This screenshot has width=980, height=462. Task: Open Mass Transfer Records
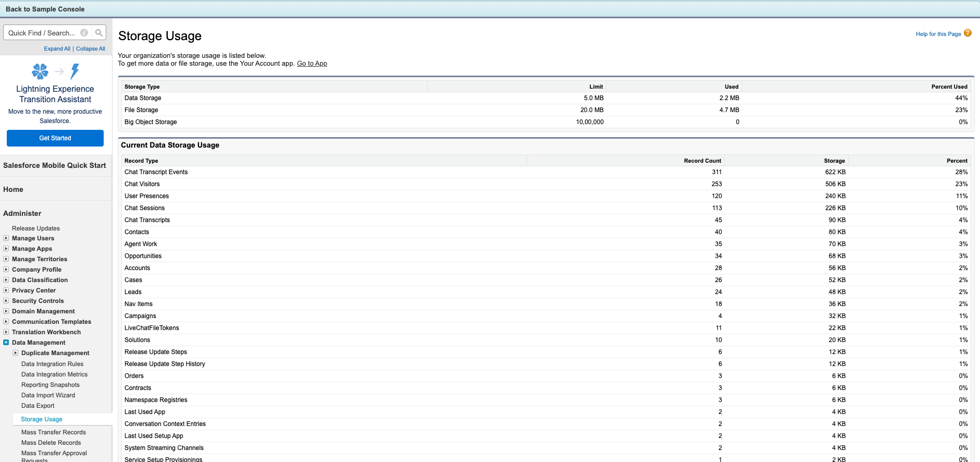[x=54, y=432]
